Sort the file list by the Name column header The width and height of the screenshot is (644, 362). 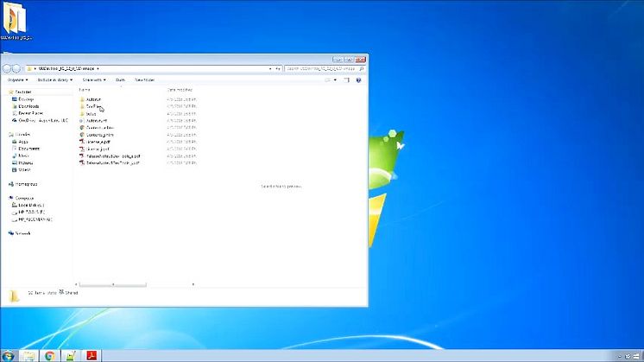tap(85, 90)
